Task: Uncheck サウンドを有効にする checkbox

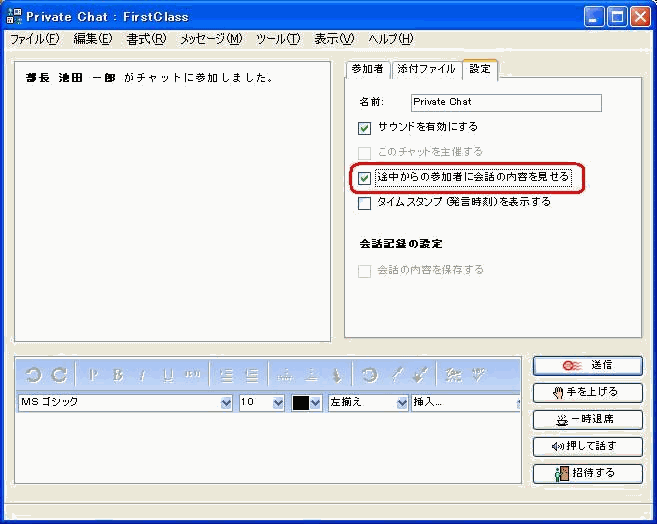Action: 365,128
